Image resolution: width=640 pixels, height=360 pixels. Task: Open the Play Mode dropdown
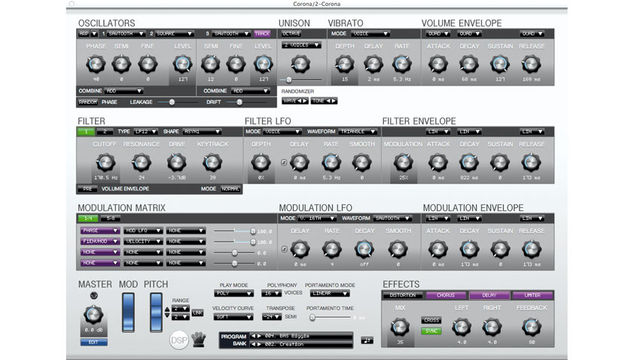[x=234, y=293]
